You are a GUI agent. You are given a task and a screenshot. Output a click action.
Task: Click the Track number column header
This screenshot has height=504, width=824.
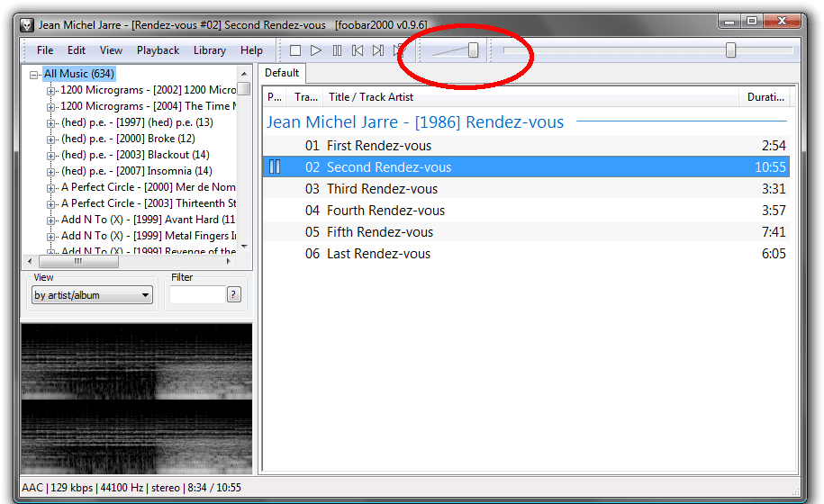(306, 97)
